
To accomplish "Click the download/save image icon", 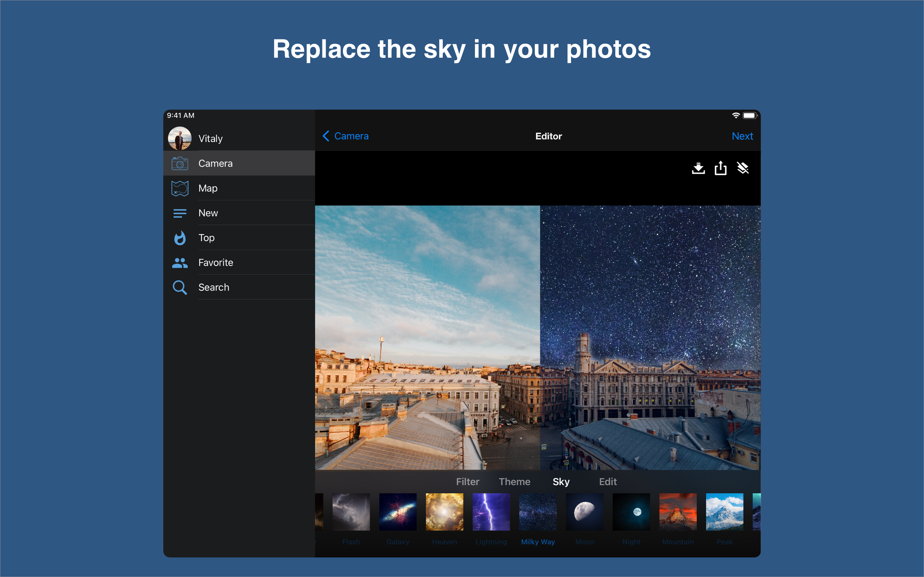I will (x=698, y=168).
